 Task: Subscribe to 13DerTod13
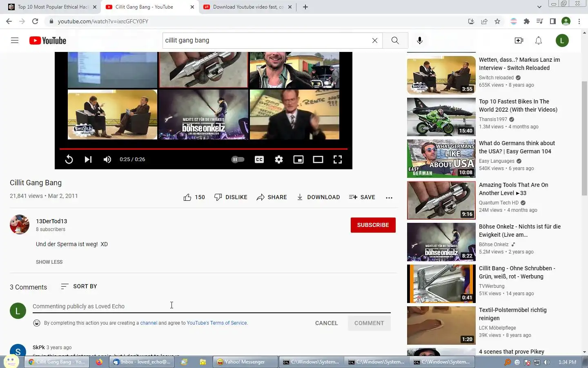[x=373, y=225]
